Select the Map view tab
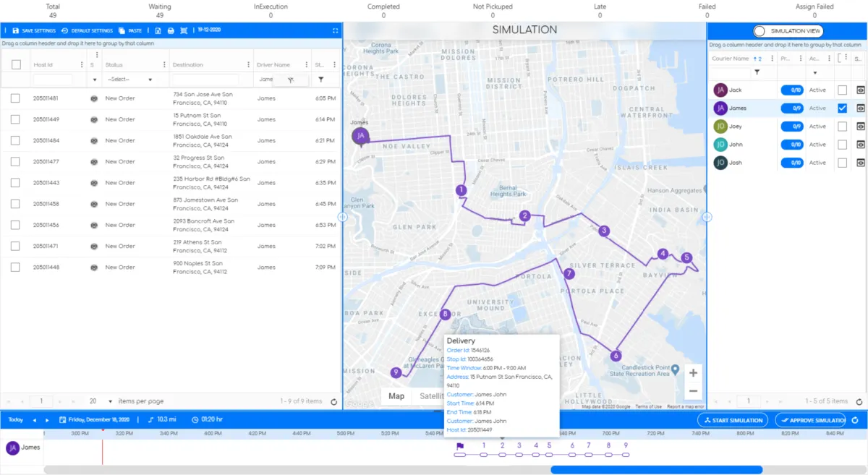The image size is (868, 475). 396,396
